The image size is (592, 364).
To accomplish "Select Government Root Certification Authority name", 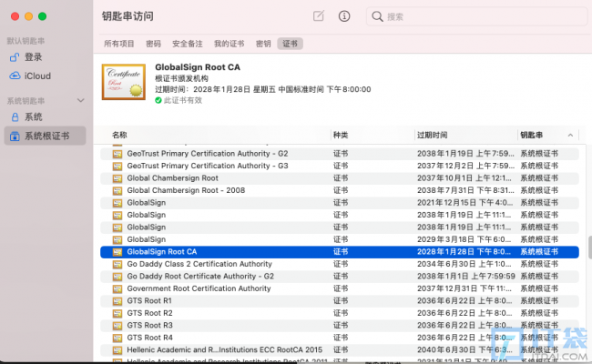I will [199, 288].
